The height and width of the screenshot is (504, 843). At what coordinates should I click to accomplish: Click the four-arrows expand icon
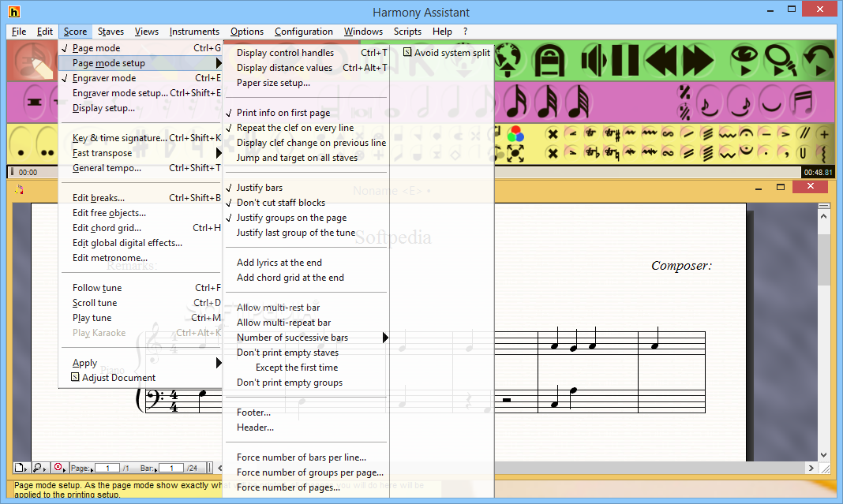(515, 154)
